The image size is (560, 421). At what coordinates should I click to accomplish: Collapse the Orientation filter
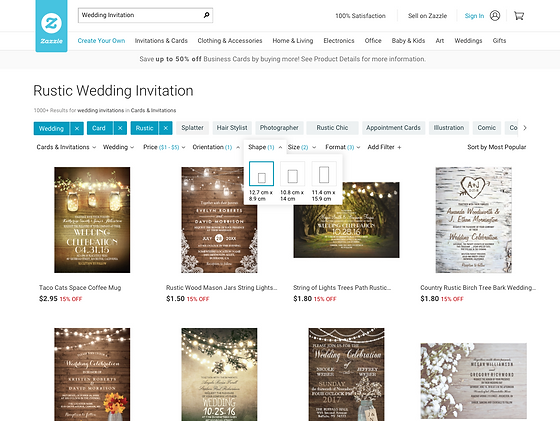[x=216, y=147]
